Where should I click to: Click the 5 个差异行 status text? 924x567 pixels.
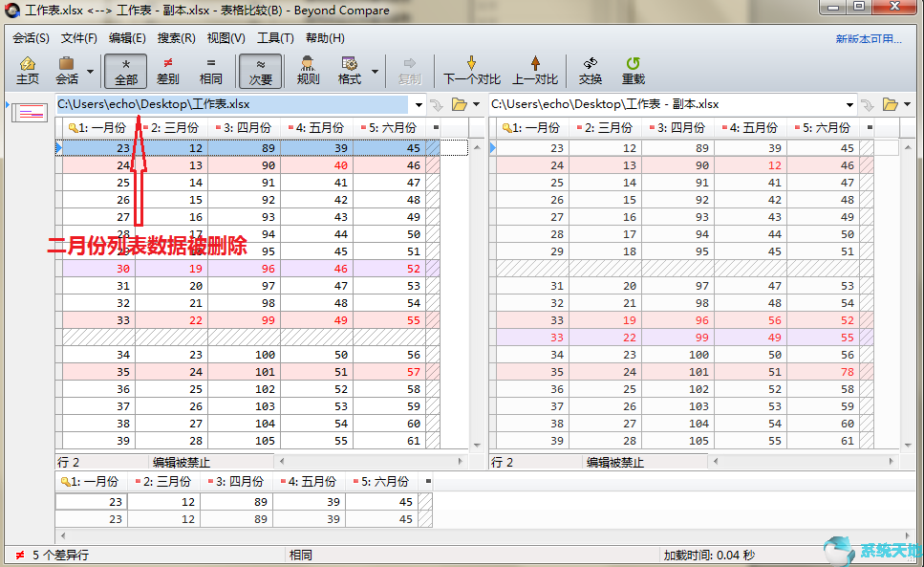61,556
